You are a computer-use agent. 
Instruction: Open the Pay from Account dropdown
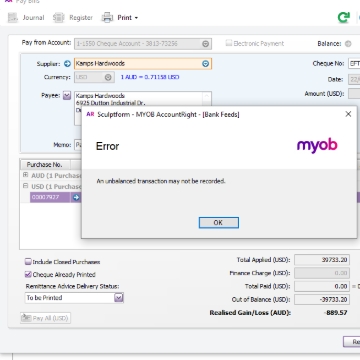pos(206,44)
